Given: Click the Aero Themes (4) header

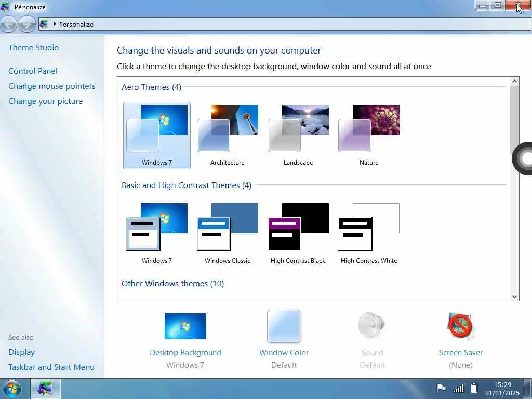Looking at the screenshot, I should [x=151, y=87].
